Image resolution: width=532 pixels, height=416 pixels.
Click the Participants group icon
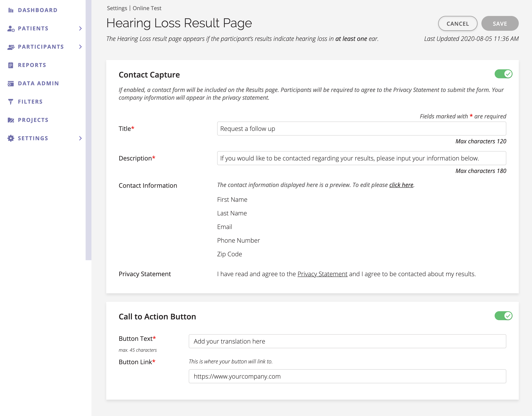pyautogui.click(x=11, y=47)
